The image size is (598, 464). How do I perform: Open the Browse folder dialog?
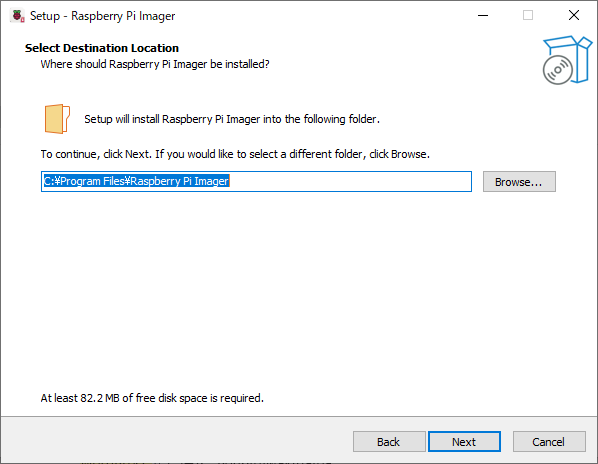(x=519, y=181)
